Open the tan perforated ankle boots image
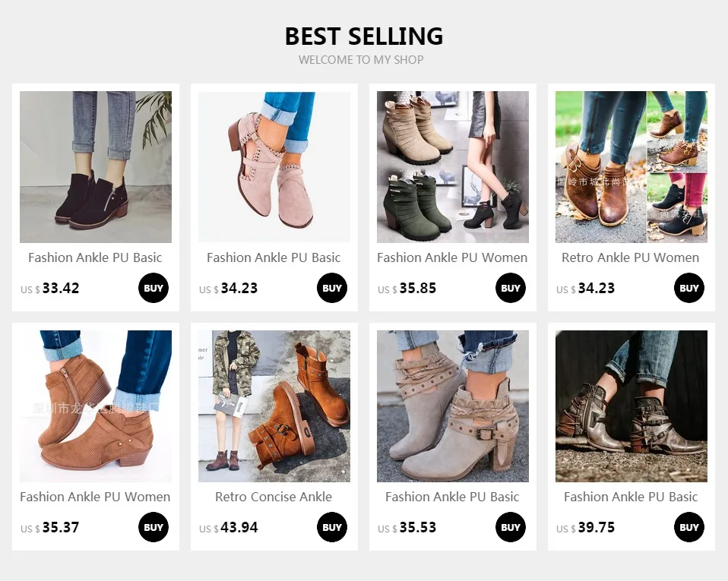Screen dimensions: 728x581 [96, 406]
